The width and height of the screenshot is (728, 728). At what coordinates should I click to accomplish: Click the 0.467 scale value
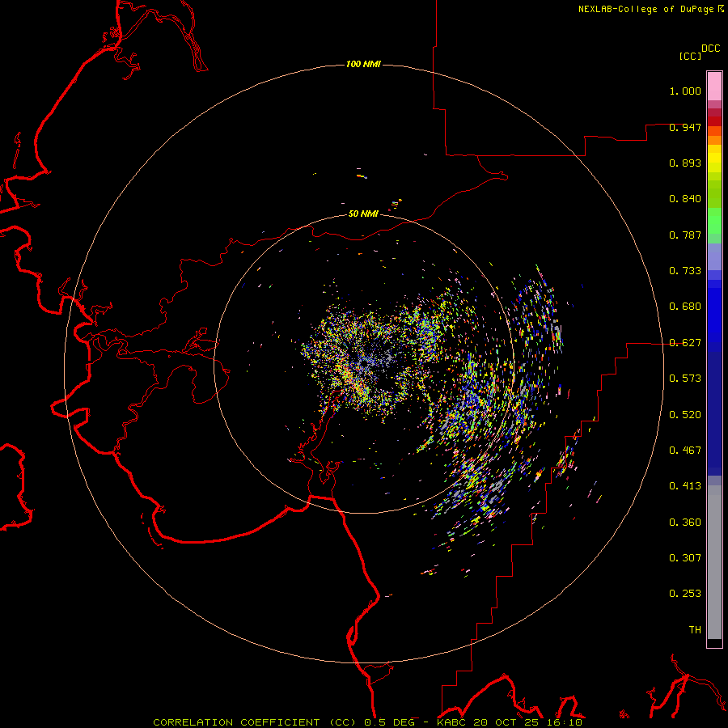[685, 451]
